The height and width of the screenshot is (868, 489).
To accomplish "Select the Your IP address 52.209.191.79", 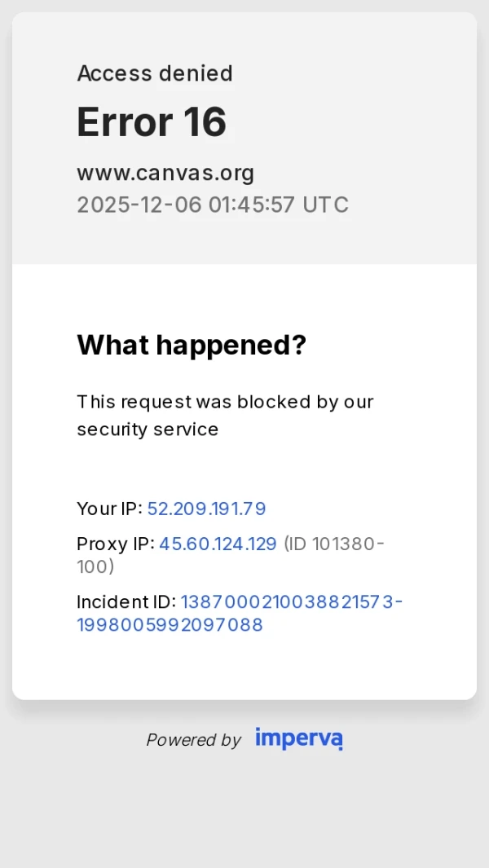I will point(206,509).
